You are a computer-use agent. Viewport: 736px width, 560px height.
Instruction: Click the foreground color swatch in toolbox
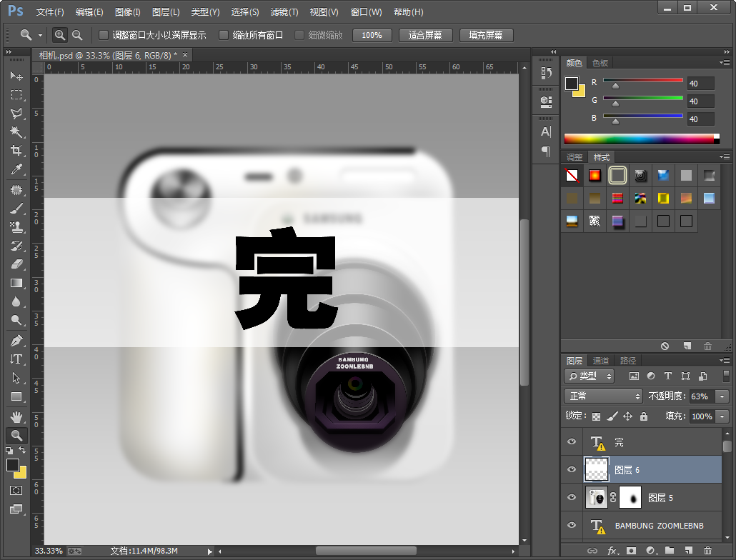coord(13,465)
